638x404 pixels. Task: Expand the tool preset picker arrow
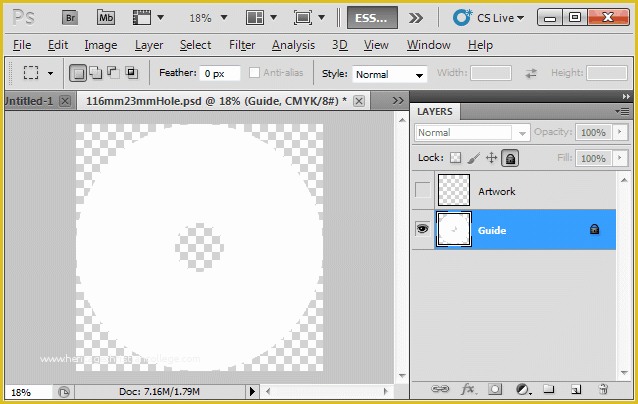(x=50, y=74)
